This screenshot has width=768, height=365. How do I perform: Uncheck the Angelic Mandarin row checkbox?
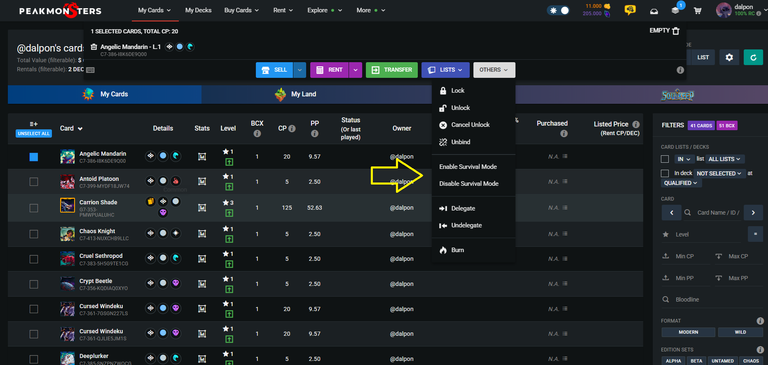(34, 157)
